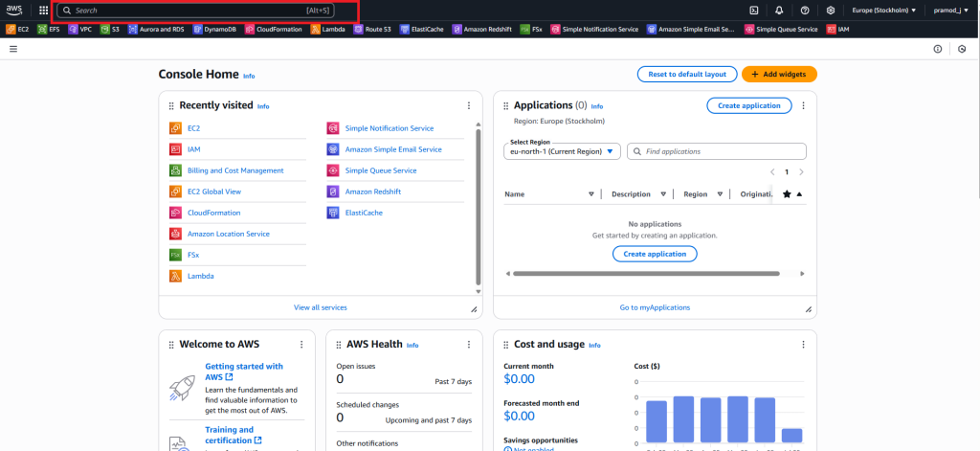Viewport: 980px width, 451px height.
Task: Open EC2 Global View in Recently visited
Action: (213, 192)
